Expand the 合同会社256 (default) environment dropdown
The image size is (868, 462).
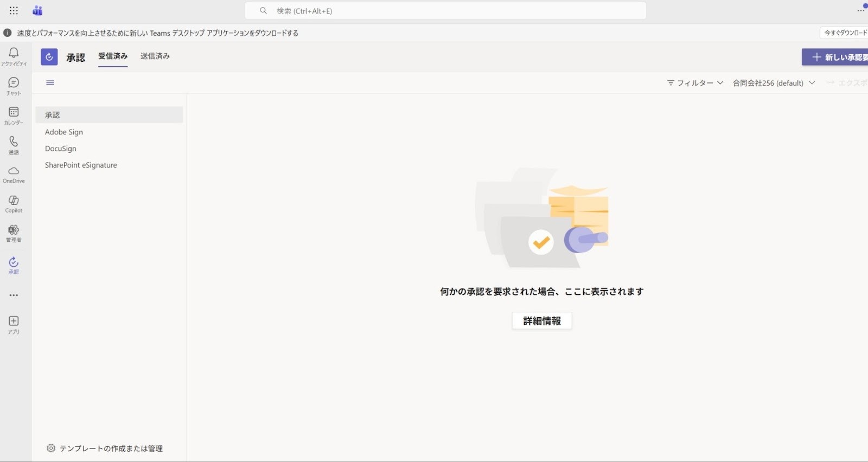pos(774,83)
